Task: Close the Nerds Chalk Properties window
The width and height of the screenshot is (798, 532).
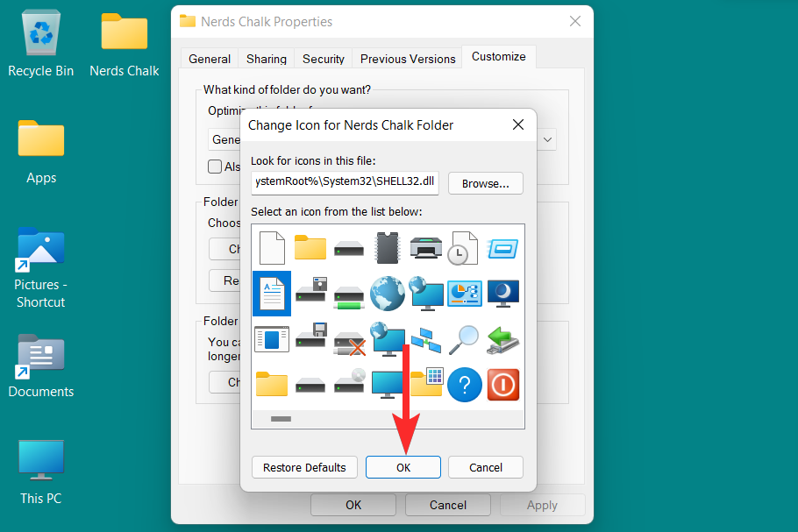Action: pyautogui.click(x=575, y=21)
